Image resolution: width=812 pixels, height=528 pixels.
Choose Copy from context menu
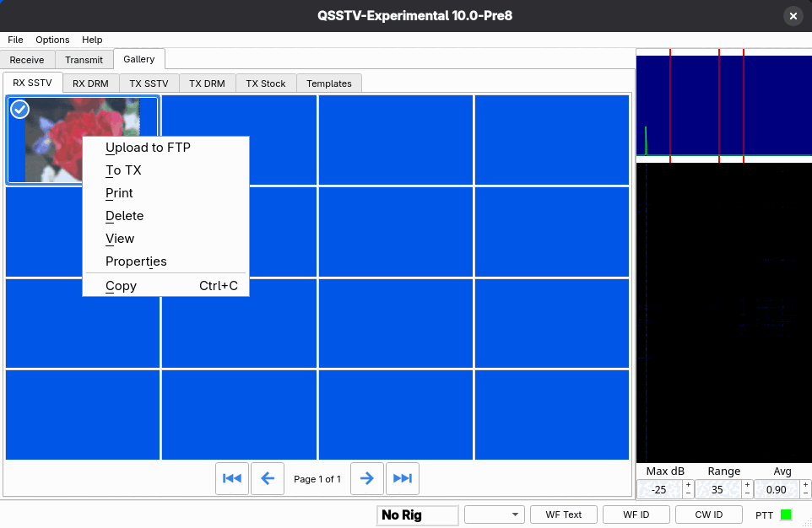(165, 286)
